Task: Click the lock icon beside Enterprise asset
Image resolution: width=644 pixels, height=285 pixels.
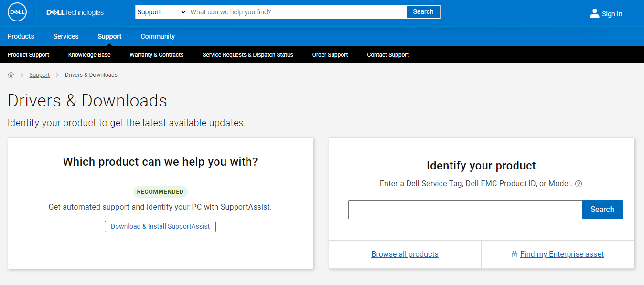Action: pyautogui.click(x=514, y=254)
